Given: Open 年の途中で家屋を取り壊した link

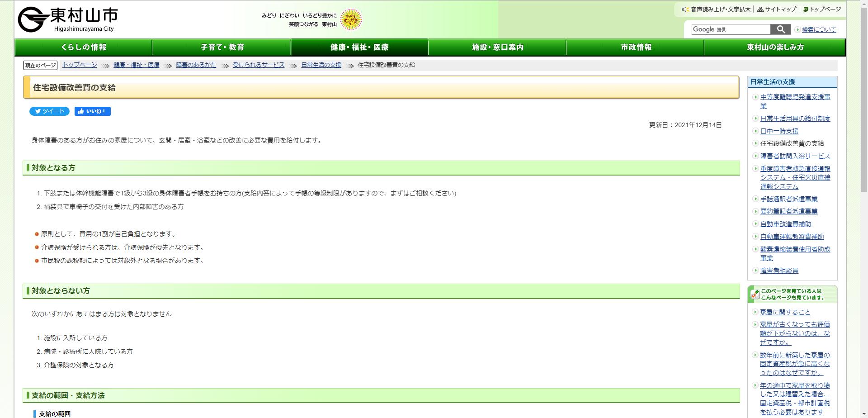Looking at the screenshot, I should point(794,399).
